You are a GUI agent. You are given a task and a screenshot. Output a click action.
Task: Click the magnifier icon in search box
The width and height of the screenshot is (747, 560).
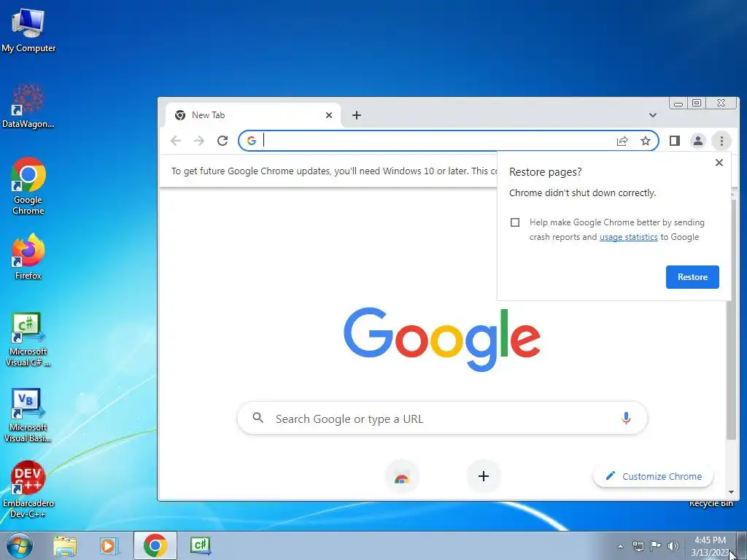click(x=258, y=418)
